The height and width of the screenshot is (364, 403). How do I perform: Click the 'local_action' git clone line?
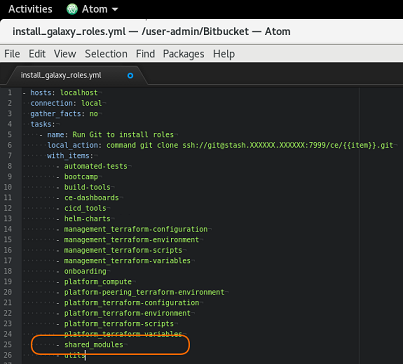click(x=220, y=145)
